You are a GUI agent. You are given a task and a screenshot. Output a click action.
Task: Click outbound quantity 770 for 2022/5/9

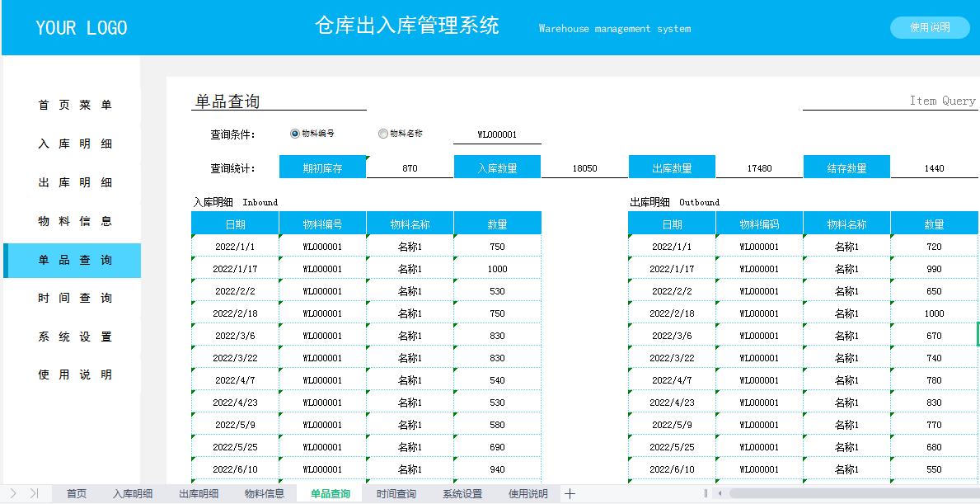click(935, 425)
